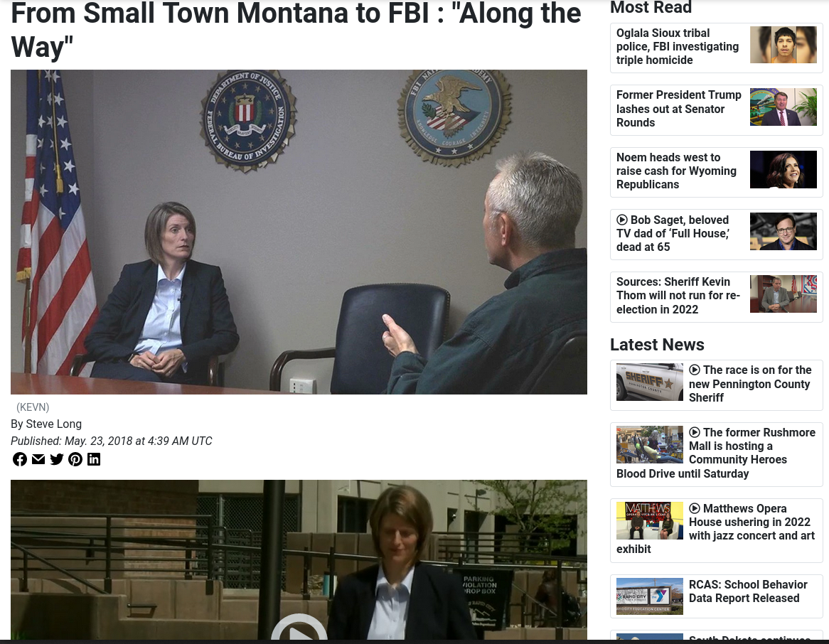Click the Sheriff vehicle thumbnail image

pyautogui.click(x=650, y=382)
